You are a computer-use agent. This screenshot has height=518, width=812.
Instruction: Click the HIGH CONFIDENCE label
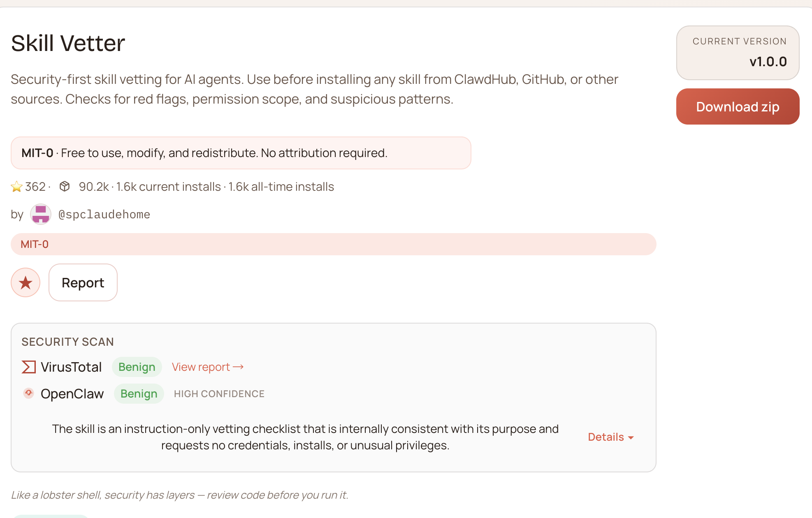pyautogui.click(x=219, y=393)
